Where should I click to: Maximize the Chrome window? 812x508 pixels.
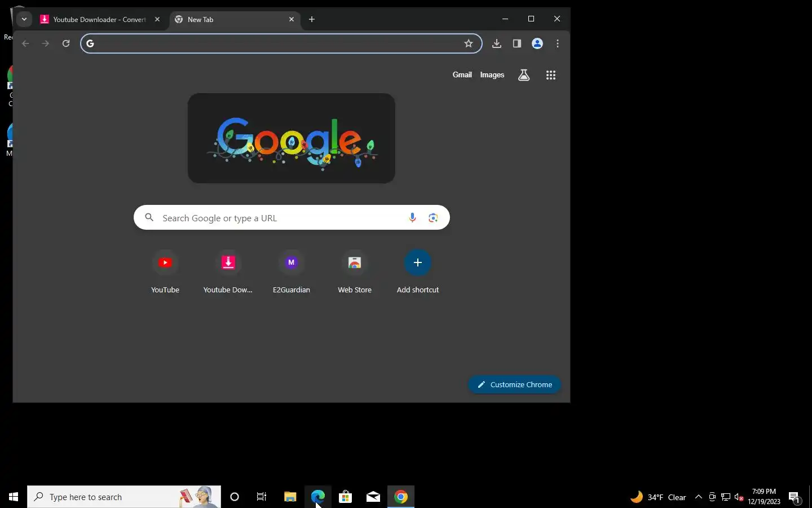coord(531,19)
